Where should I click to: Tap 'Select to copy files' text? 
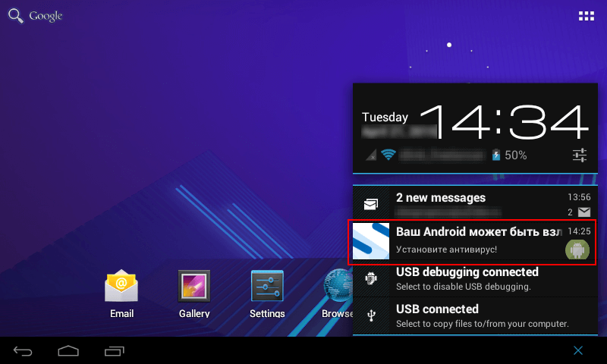coord(483,324)
